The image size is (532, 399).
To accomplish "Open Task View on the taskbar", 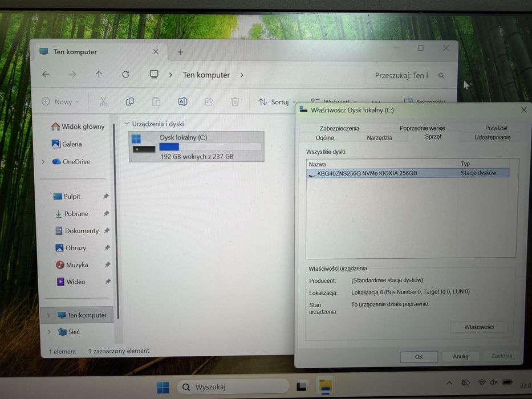I will click(302, 386).
